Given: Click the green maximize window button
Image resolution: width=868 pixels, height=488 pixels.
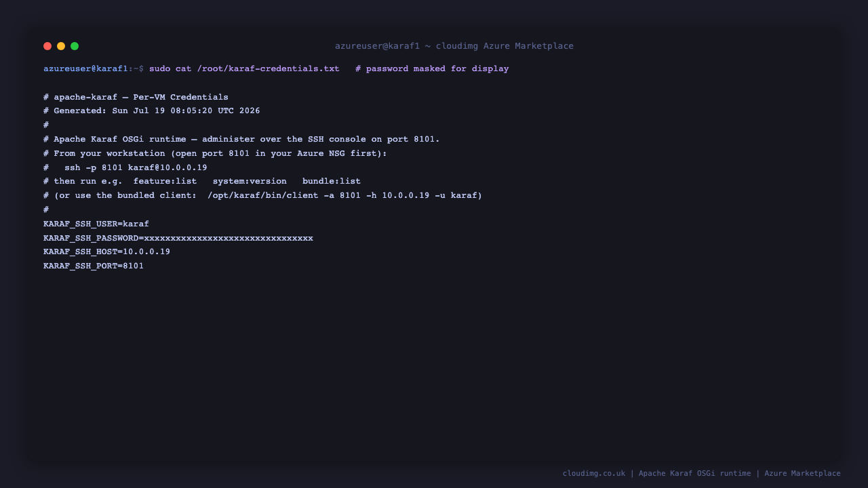Looking at the screenshot, I should coord(75,46).
